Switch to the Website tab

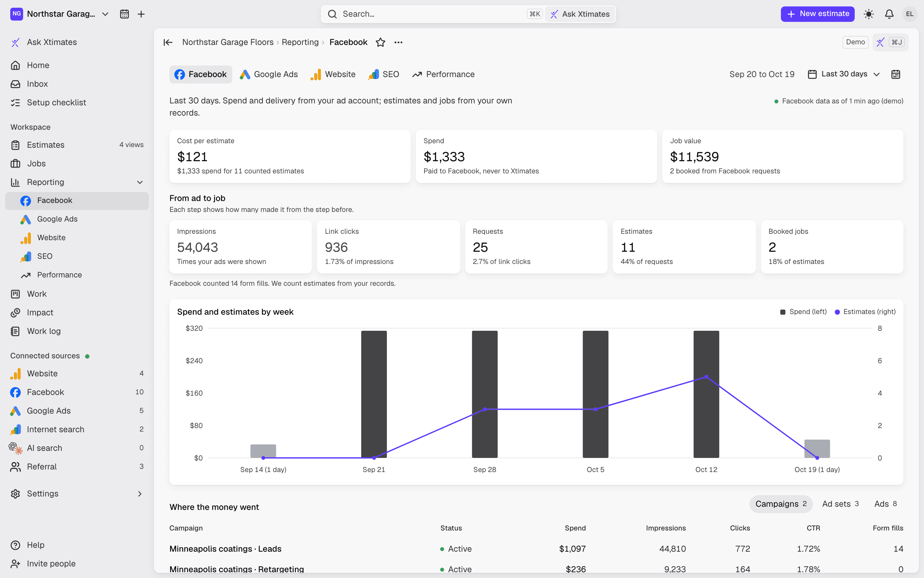pos(333,74)
